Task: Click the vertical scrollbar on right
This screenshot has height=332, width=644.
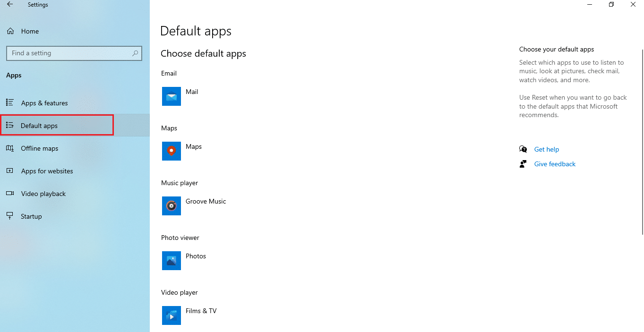Action: [x=642, y=142]
